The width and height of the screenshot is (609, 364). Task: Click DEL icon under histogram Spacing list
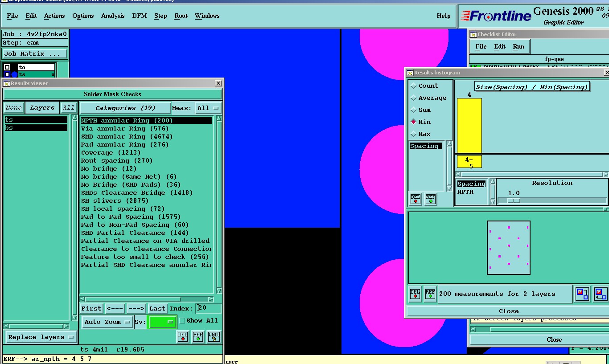pyautogui.click(x=416, y=200)
